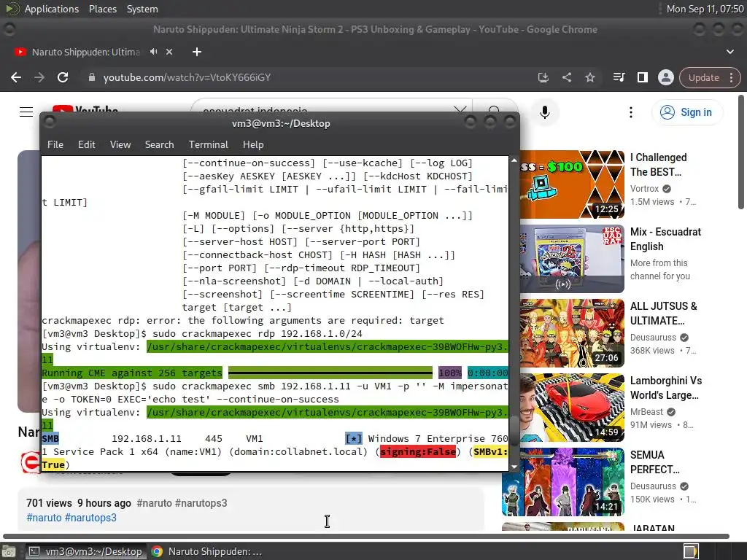Open MrBeast channel link
The image size is (747, 560).
(x=646, y=411)
